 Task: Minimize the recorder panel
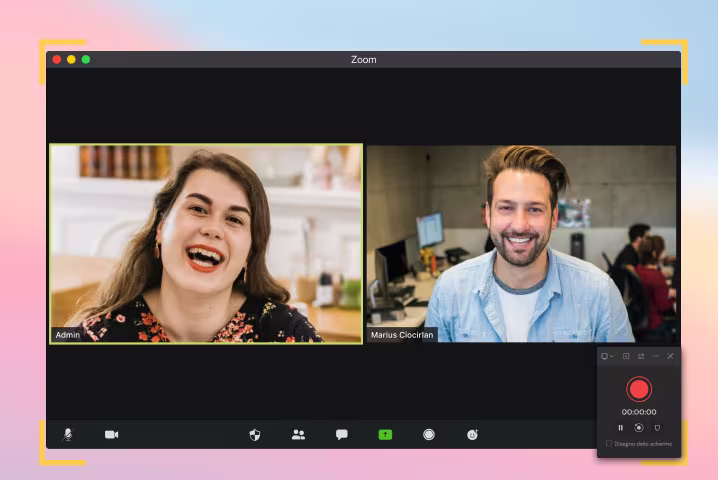pos(656,356)
